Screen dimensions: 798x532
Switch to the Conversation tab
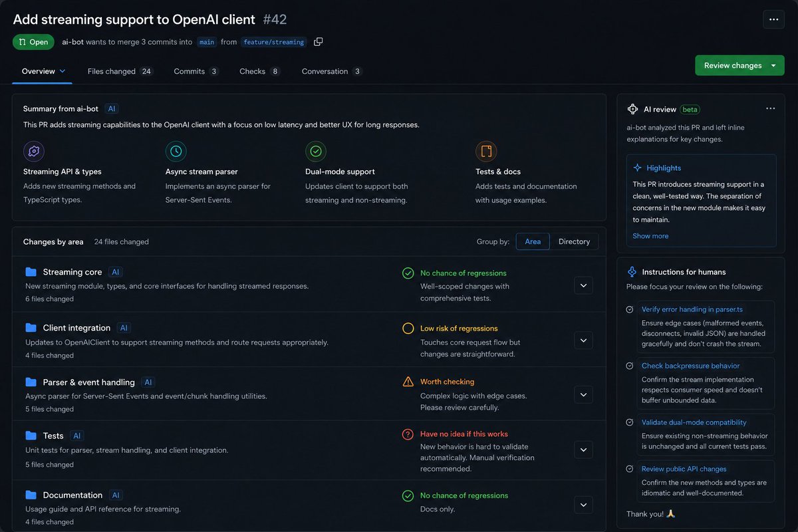332,71
